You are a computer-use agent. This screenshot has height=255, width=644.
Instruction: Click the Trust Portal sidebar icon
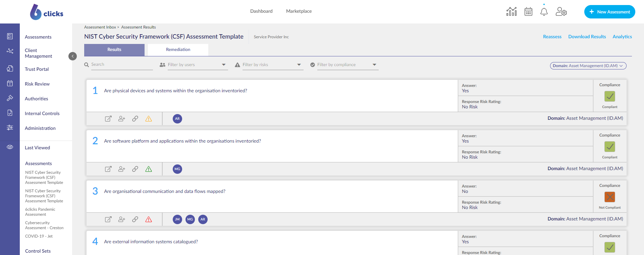click(x=10, y=68)
